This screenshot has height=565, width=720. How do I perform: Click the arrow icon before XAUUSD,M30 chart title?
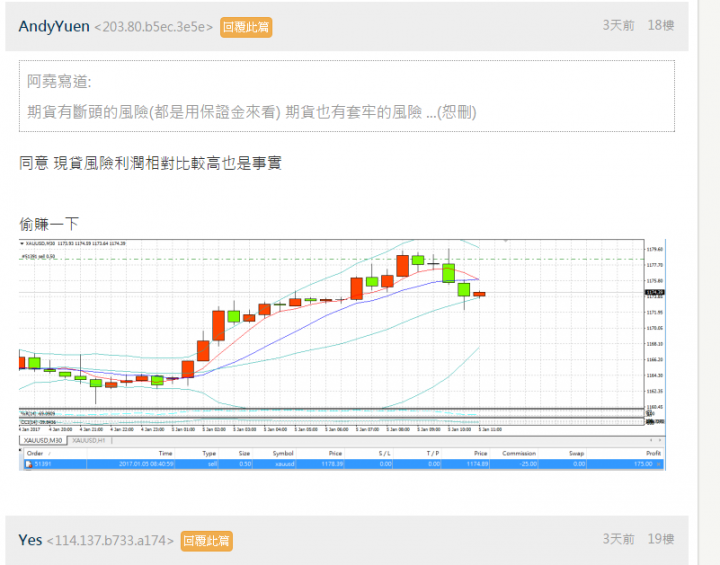(x=23, y=244)
